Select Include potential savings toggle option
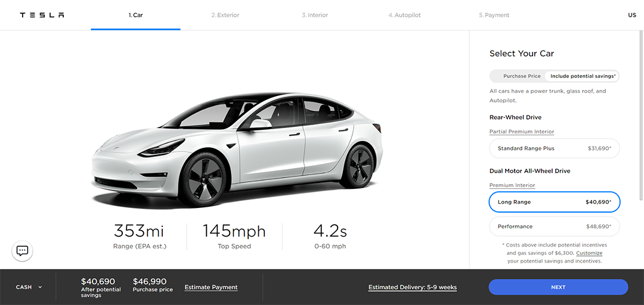This screenshot has width=644, height=305. point(583,76)
